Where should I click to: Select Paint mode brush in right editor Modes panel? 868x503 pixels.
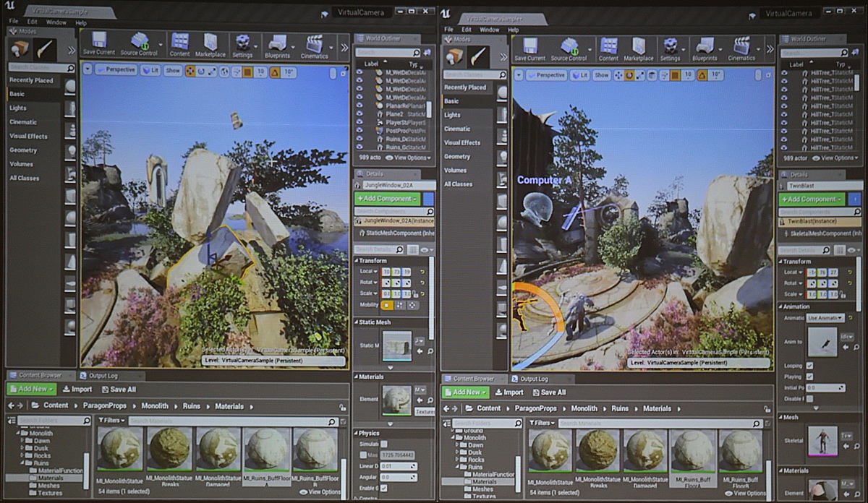[478, 56]
